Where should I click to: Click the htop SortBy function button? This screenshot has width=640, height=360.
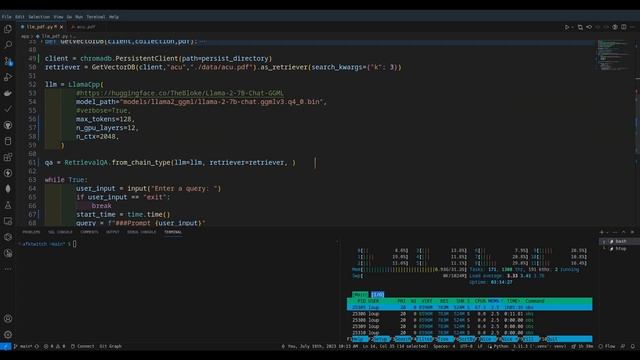click(x=466, y=339)
